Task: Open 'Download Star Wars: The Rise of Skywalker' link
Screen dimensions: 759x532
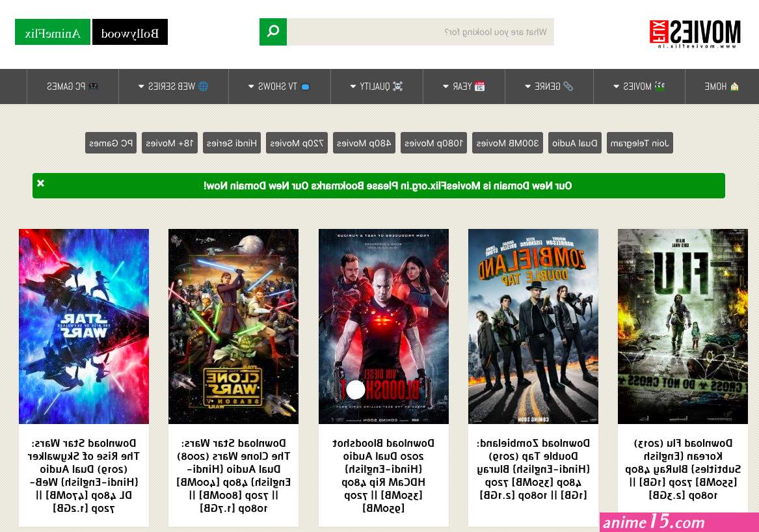Action: [x=84, y=475]
